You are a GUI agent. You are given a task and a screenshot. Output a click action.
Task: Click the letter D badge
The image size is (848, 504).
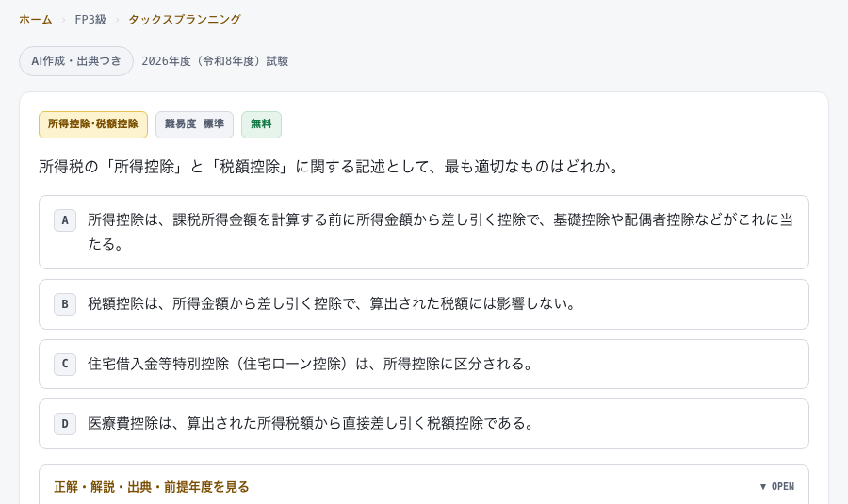[x=65, y=423]
